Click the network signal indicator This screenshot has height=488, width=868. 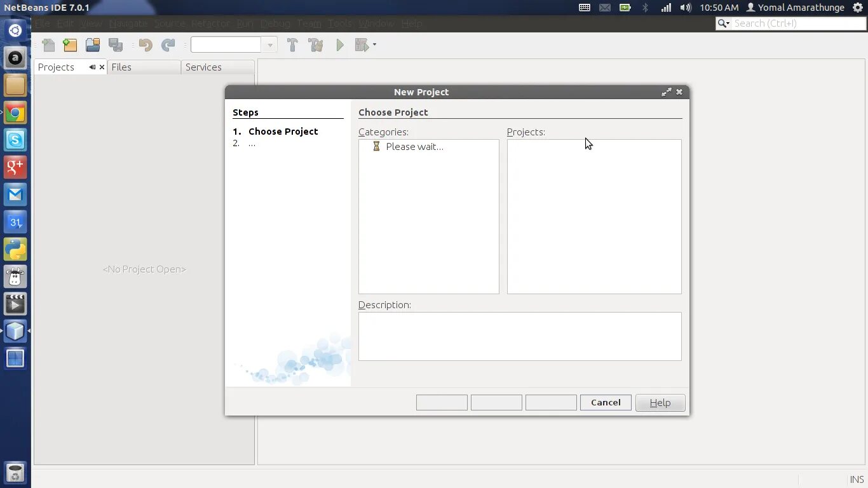(666, 8)
